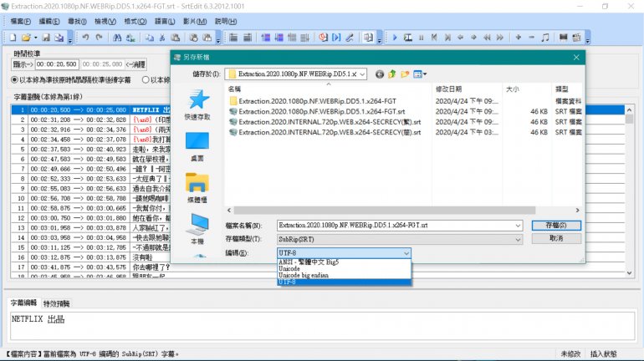The width and height of the screenshot is (644, 361).
Task: Click the <-消隱 button
Action: tap(135, 64)
